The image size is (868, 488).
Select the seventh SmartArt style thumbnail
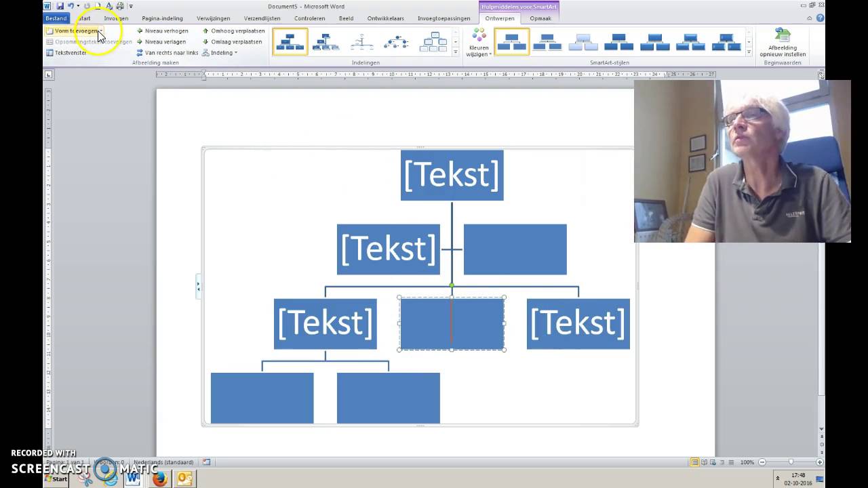(x=726, y=41)
